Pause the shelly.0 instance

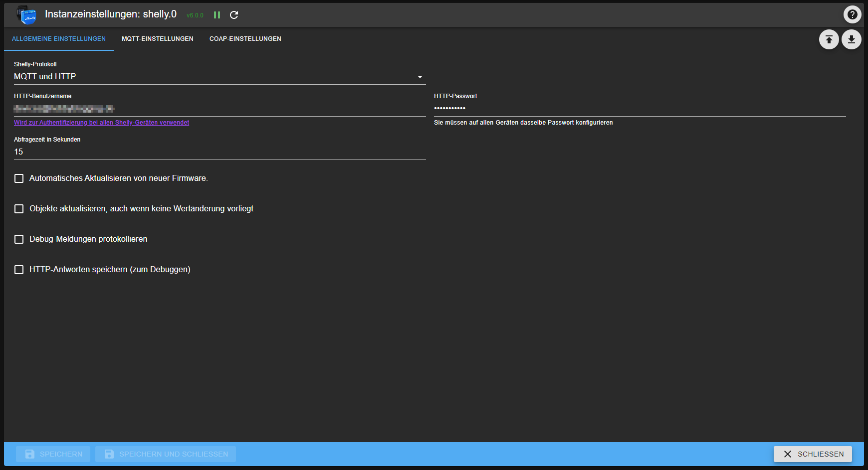pyautogui.click(x=217, y=15)
